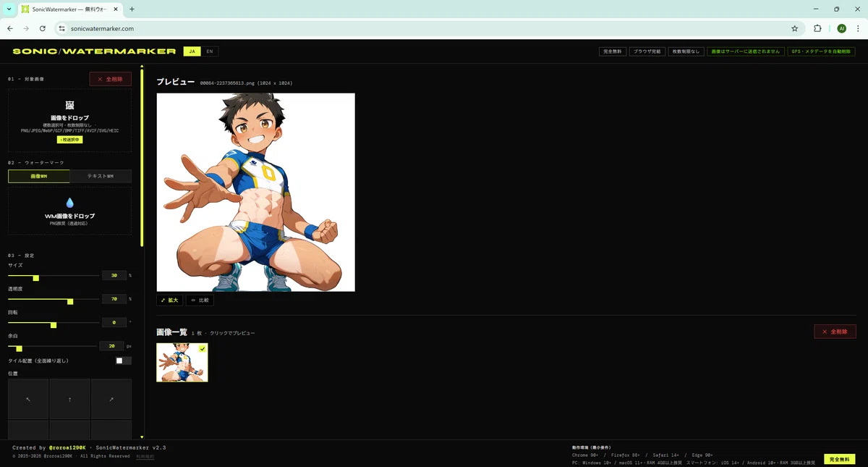
Task: Click the scrollbar down arrow in left panel
Action: [142, 437]
